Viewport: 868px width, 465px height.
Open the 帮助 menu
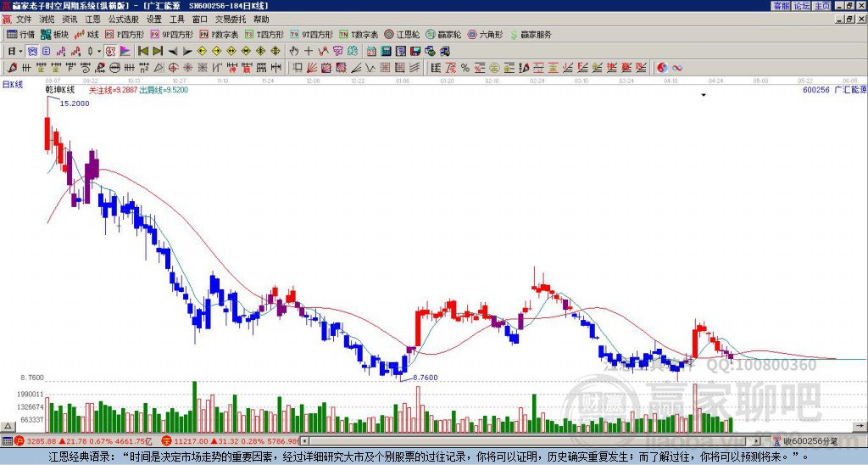[x=261, y=20]
